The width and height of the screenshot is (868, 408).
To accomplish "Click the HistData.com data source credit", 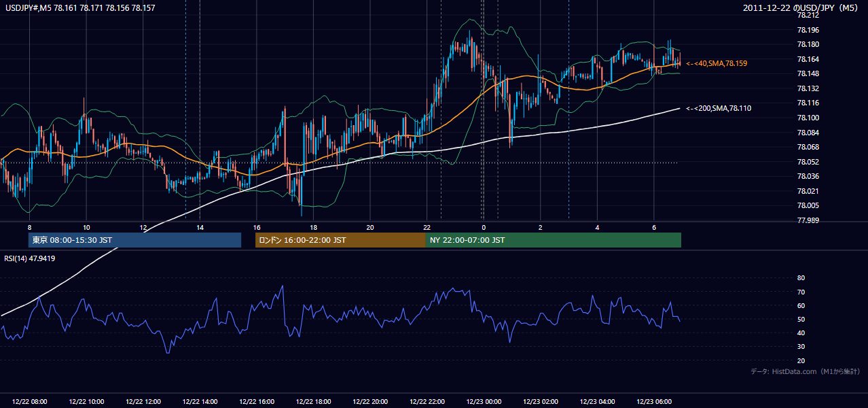I will tap(806, 371).
